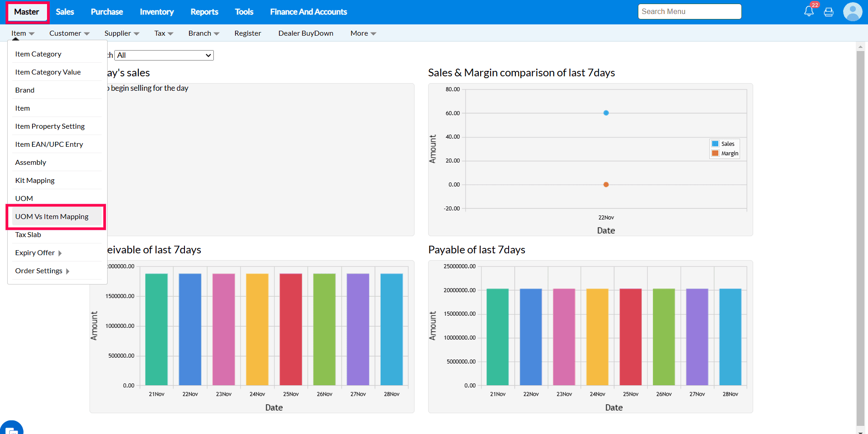868x434 pixels.
Task: Open the chat widget bubble icon
Action: [x=11, y=429]
